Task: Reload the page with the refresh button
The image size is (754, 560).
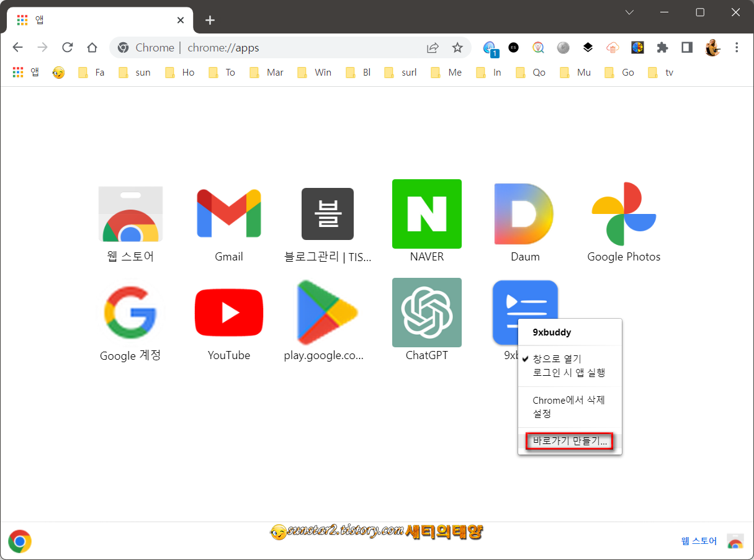Action: point(67,48)
